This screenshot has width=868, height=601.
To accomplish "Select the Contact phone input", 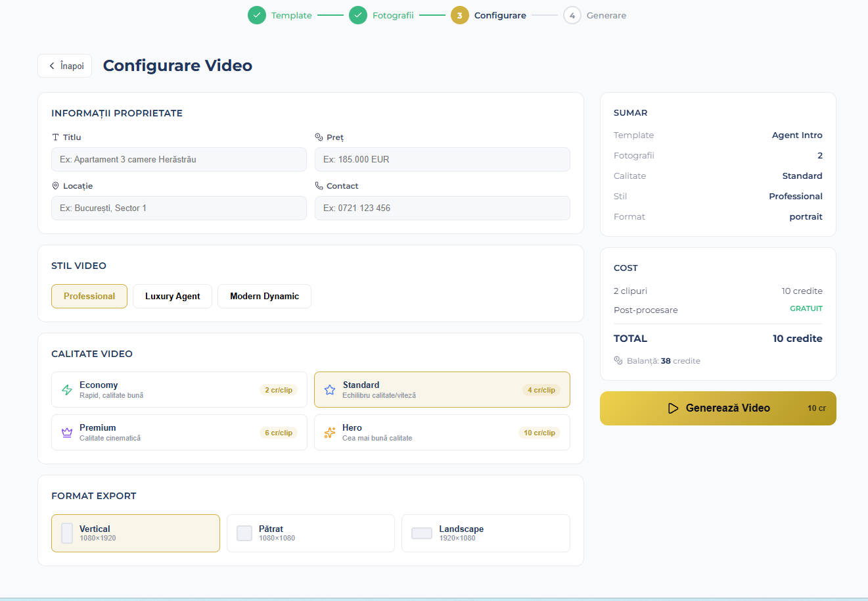I will pos(442,208).
